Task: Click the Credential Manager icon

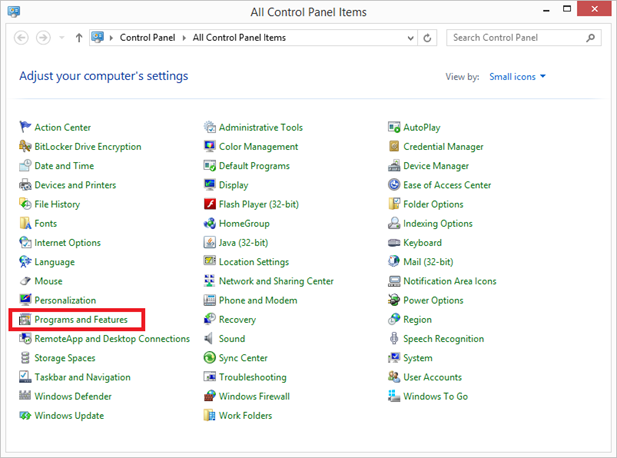Action: (394, 146)
